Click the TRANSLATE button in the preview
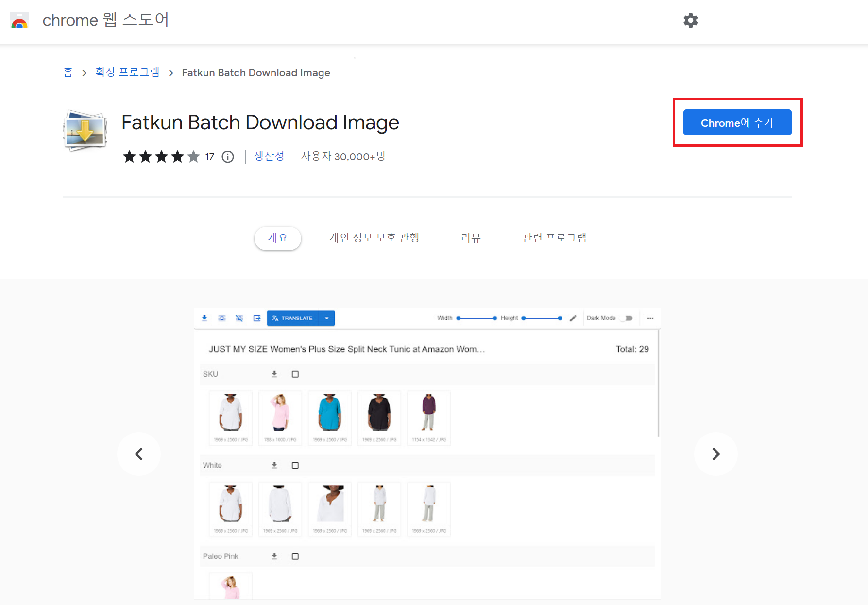The height and width of the screenshot is (605, 868). 293,318
